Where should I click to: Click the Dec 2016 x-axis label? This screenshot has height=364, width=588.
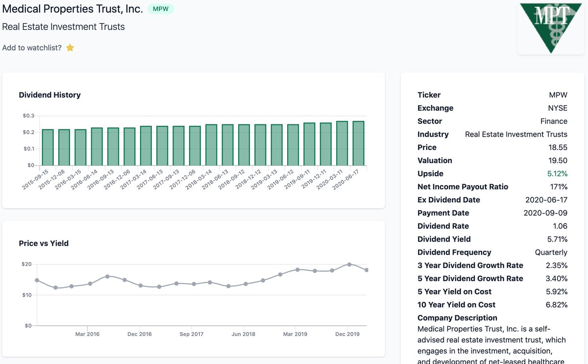click(x=139, y=334)
